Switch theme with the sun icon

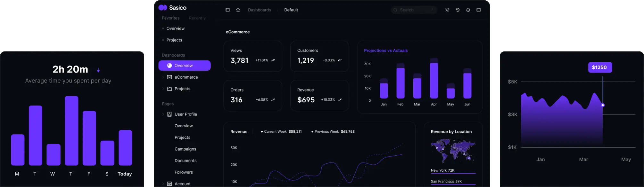click(x=447, y=10)
